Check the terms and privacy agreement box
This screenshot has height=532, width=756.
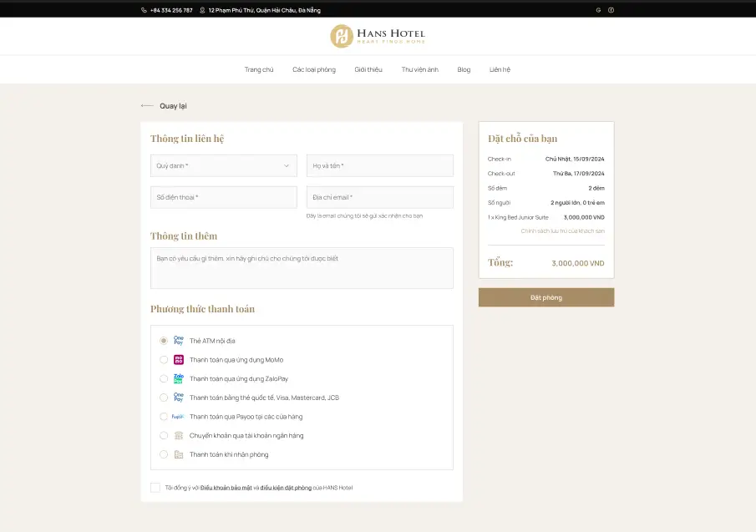click(x=155, y=488)
